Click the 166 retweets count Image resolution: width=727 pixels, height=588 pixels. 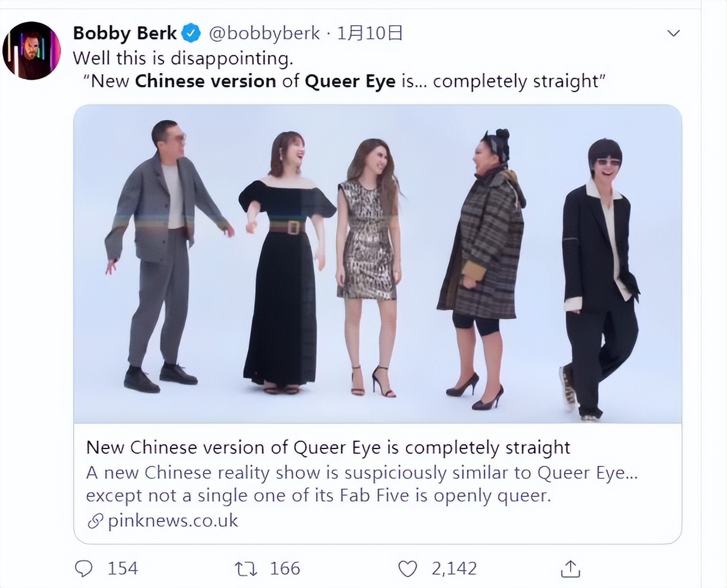[284, 568]
